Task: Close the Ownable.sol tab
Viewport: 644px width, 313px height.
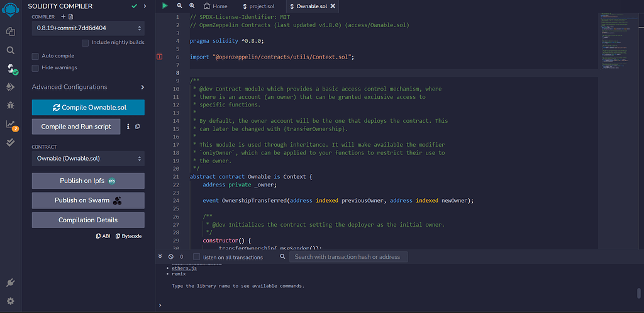Action: coord(333,6)
